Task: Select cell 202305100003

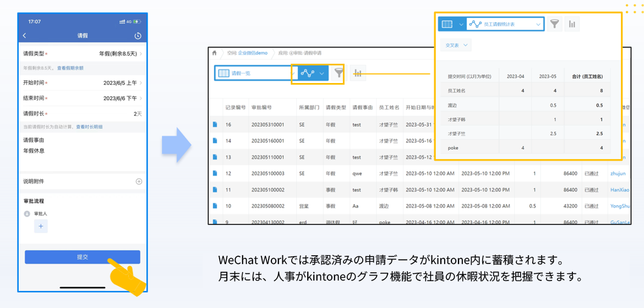Action: (268, 173)
